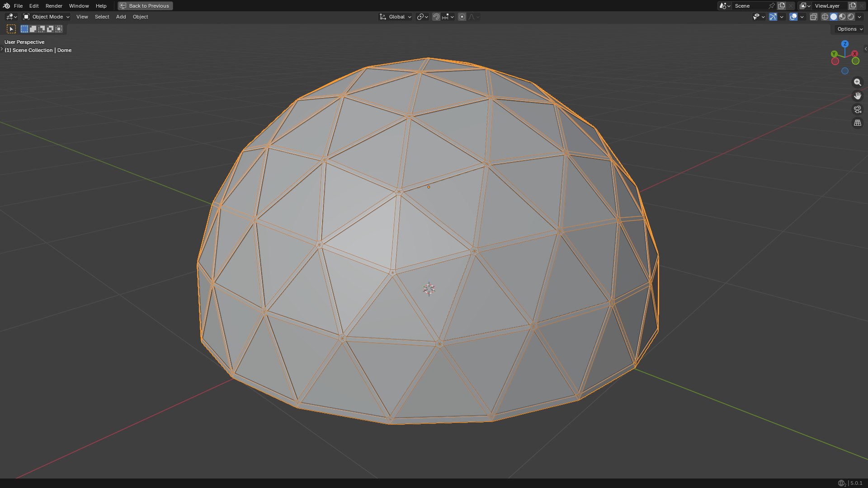This screenshot has width=868, height=488.
Task: Toggle viewport gizmos display
Action: tap(773, 17)
